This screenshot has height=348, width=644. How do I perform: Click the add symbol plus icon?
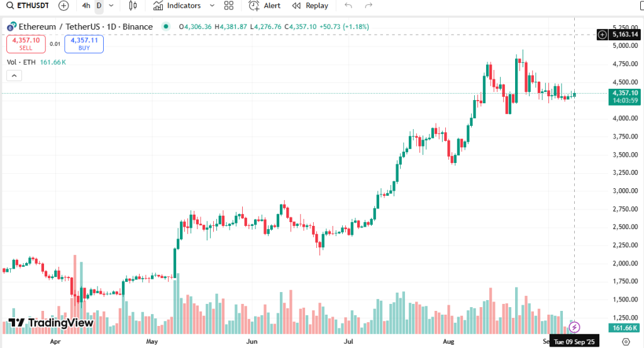[x=64, y=6]
